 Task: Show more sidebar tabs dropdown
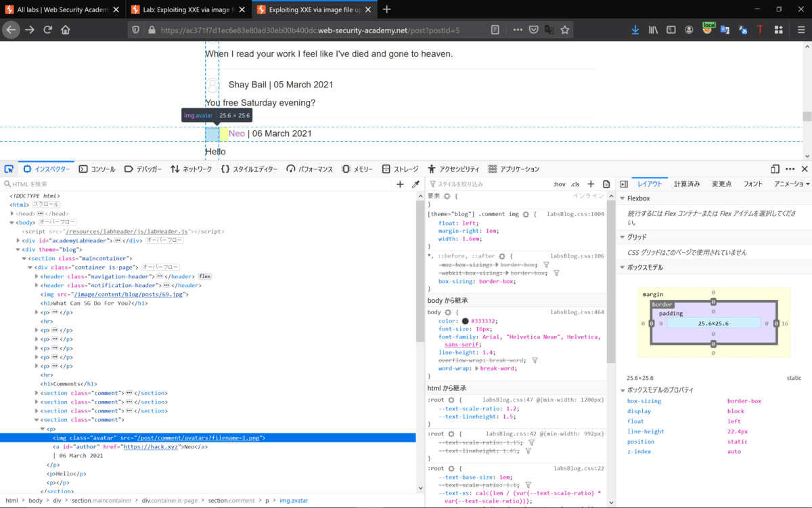click(x=808, y=184)
